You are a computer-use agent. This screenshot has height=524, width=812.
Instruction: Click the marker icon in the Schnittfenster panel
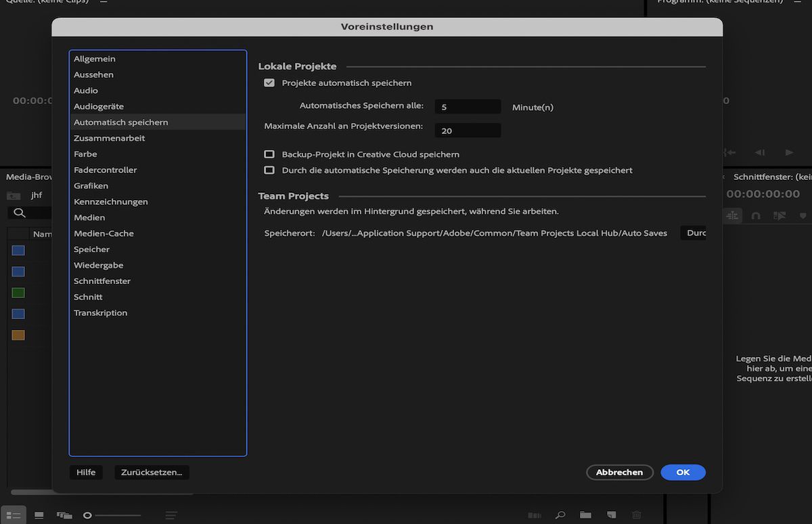coord(803,215)
